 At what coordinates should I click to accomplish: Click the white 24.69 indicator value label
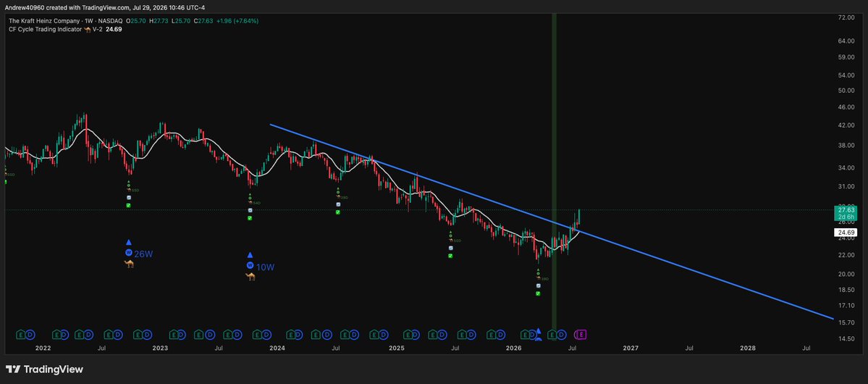tap(844, 233)
